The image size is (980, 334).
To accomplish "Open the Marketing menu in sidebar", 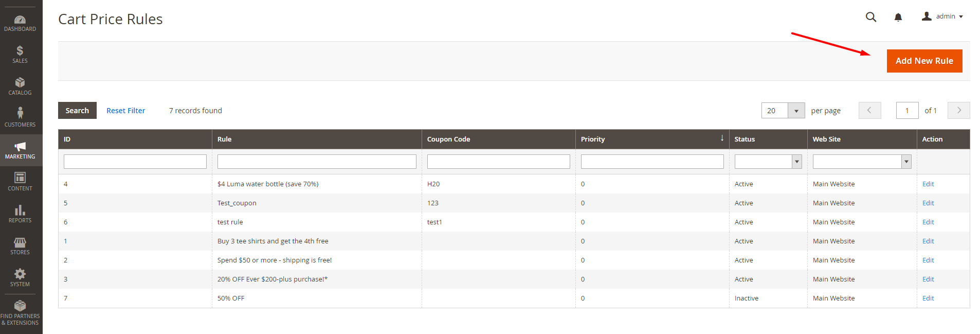I will pyautogui.click(x=20, y=150).
